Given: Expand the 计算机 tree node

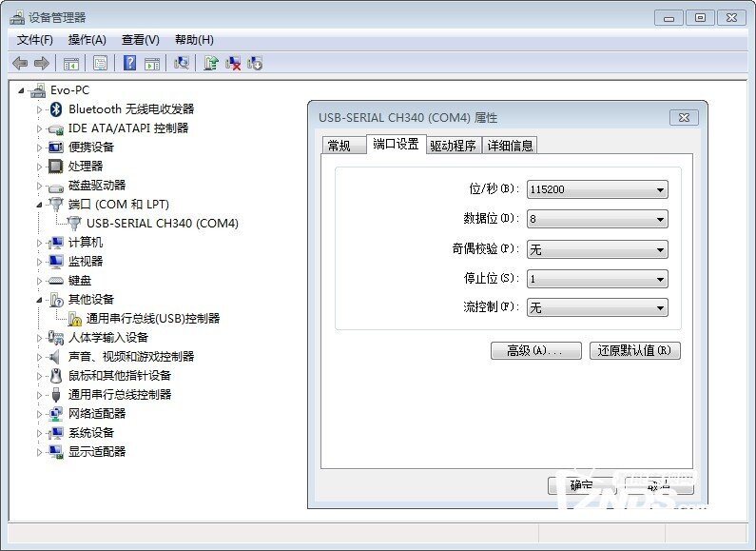Looking at the screenshot, I should click(x=39, y=243).
